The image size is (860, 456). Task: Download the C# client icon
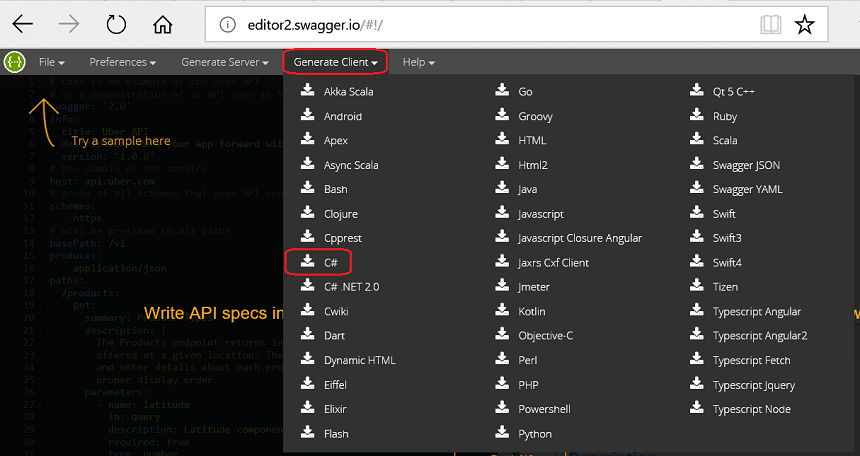307,261
